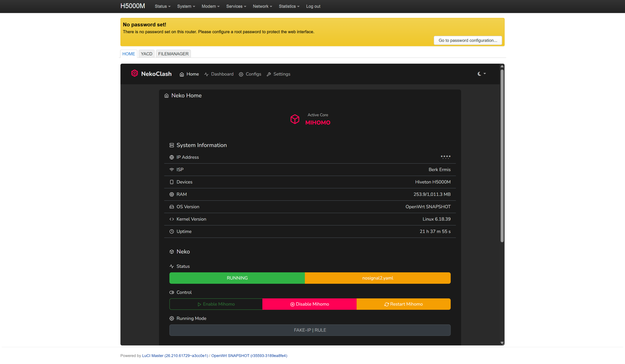
Task: Click the globe icon beside IP Address
Action: [172, 157]
